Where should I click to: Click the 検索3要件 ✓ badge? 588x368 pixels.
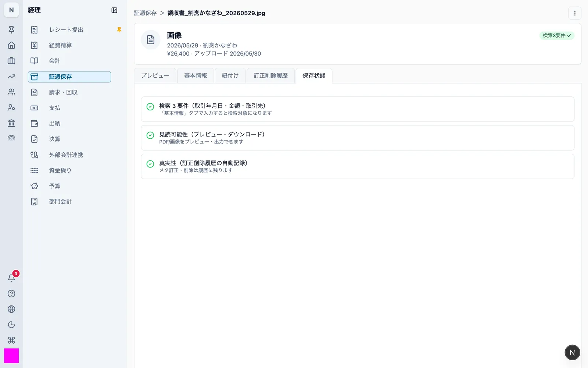coord(557,35)
